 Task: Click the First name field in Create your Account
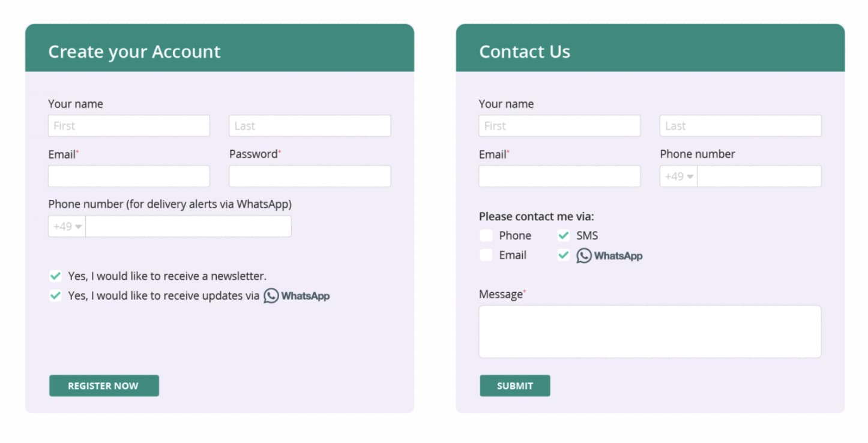pos(128,125)
